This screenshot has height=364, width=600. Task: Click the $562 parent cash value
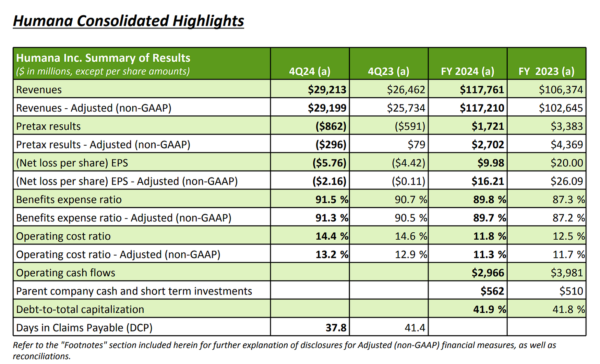pos(492,291)
